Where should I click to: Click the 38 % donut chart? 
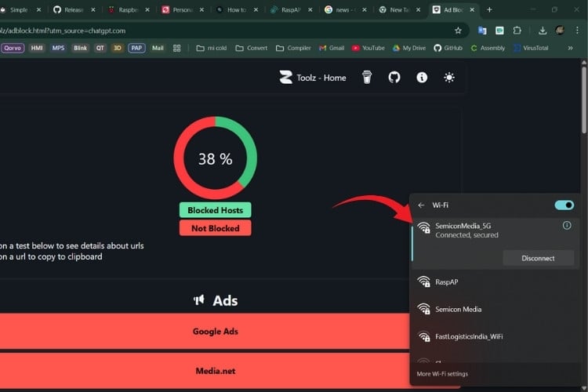point(216,158)
